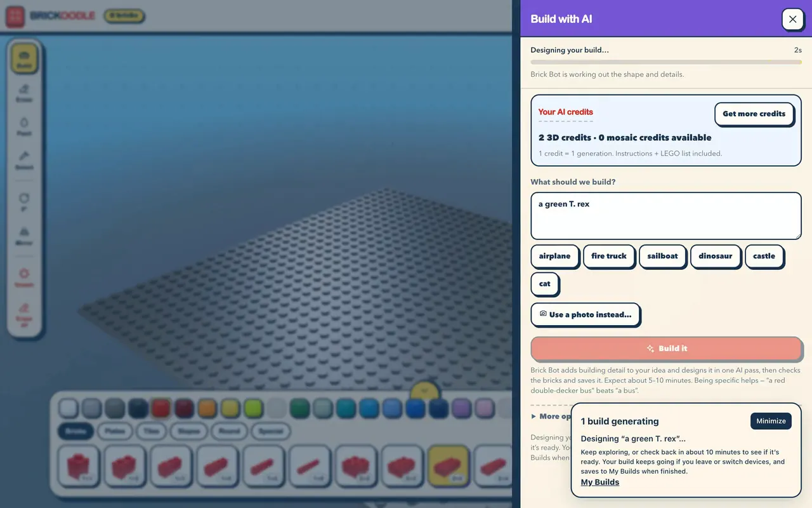Viewport: 812px width, 508px height.
Task: Close the Build with AI panel
Action: click(792, 19)
